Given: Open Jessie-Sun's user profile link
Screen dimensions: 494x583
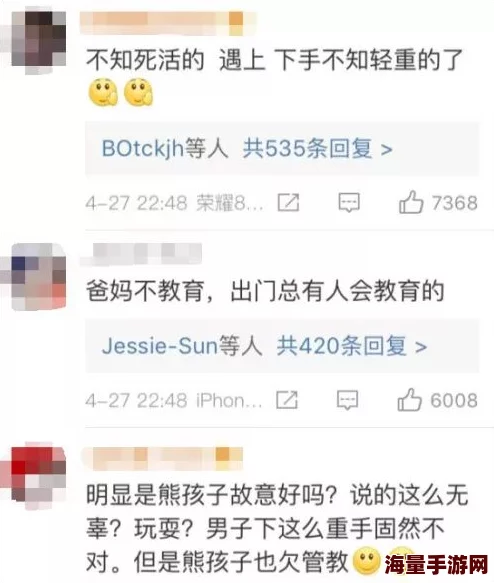Looking at the screenshot, I should click(x=160, y=346).
